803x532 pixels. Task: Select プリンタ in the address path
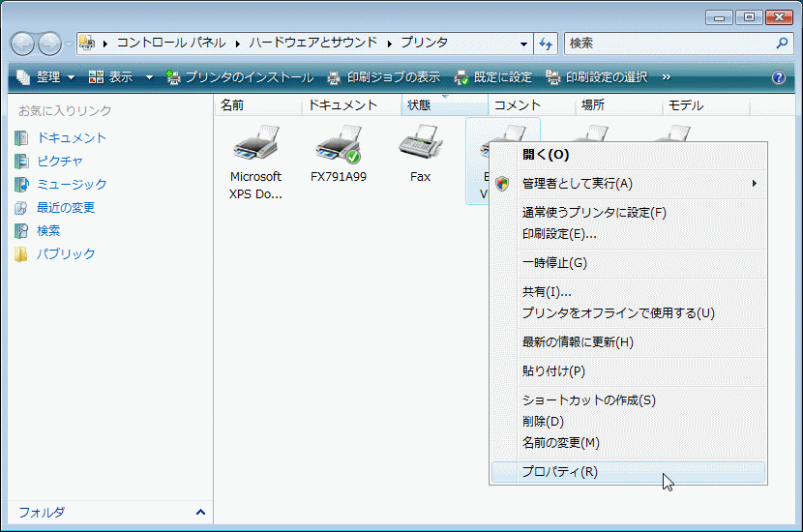click(x=424, y=43)
